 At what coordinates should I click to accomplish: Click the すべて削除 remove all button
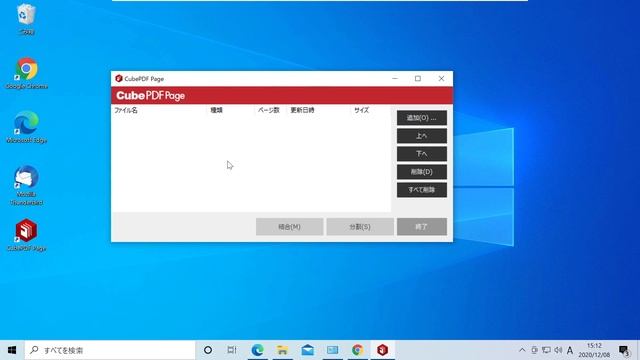[x=422, y=190]
